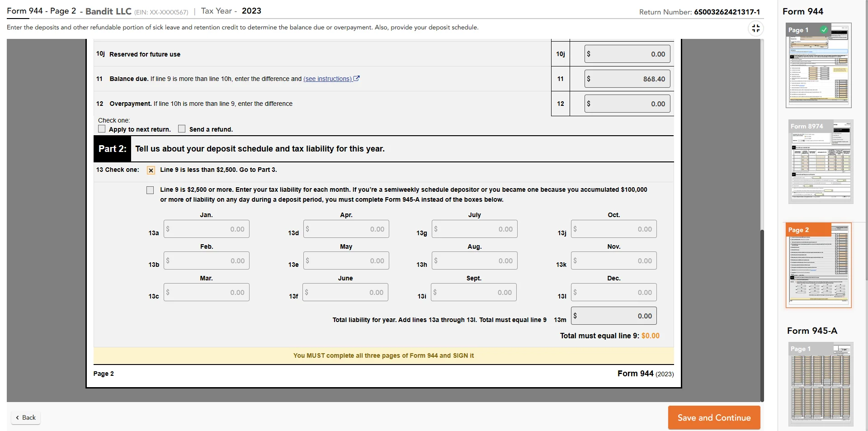Click the Total must equal line 9 $0.00 text

click(x=610, y=336)
